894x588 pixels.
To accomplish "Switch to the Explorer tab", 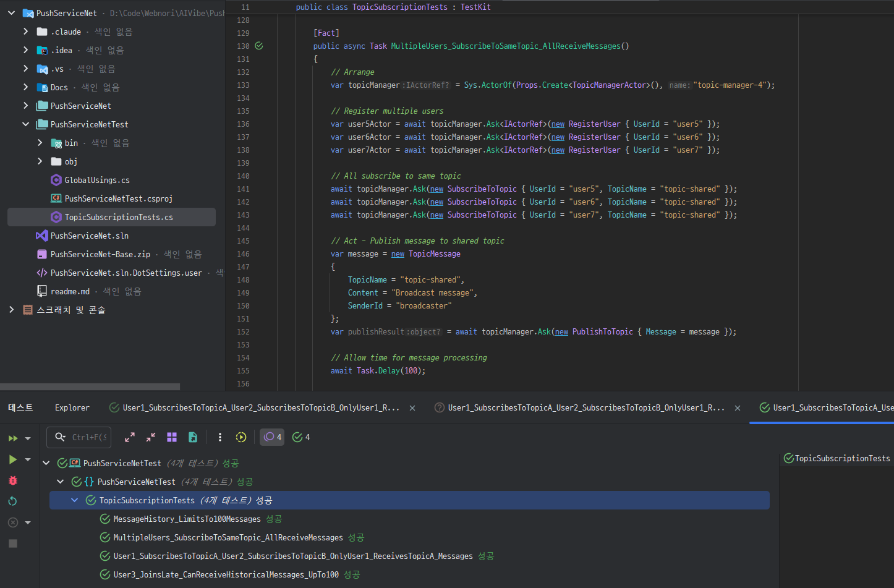I will (x=72, y=407).
